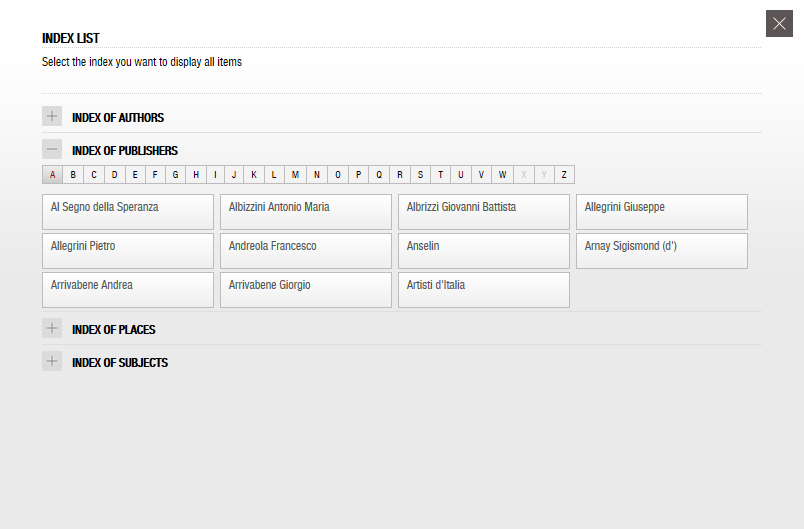Open publisher Al Segno della Speranza
804x529 pixels.
click(128, 212)
